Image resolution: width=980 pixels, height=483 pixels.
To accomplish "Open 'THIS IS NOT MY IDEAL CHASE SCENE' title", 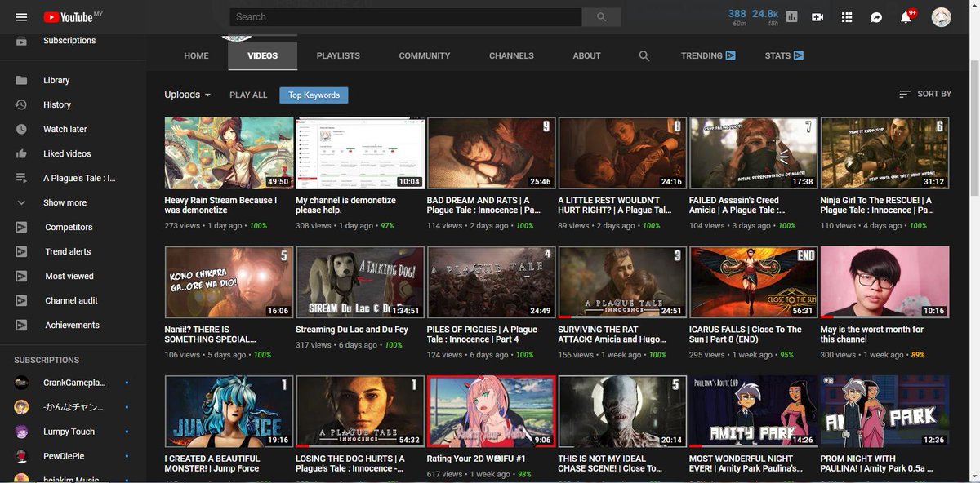I will [x=610, y=463].
